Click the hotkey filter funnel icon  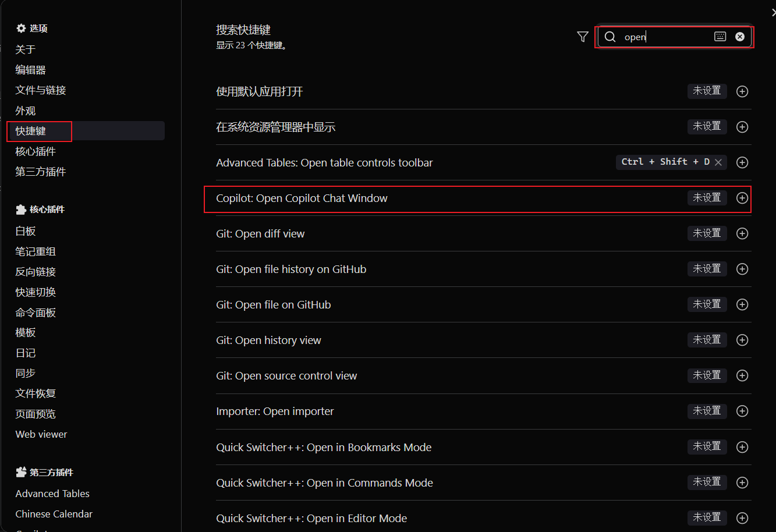[x=583, y=37]
